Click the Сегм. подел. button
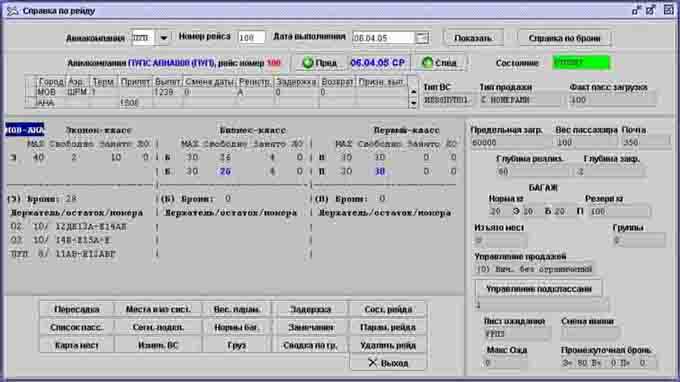Screen dimensions: 680x382 coord(158,327)
